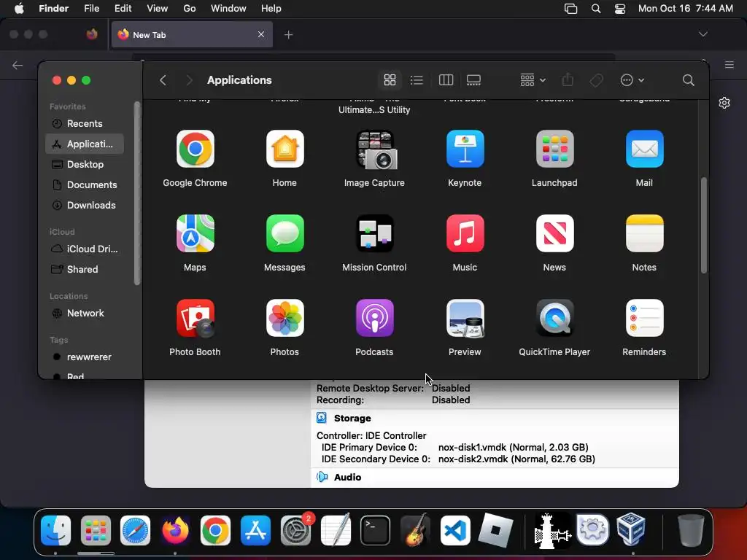Open the Messages app icon
747x560 pixels.
pyautogui.click(x=285, y=233)
